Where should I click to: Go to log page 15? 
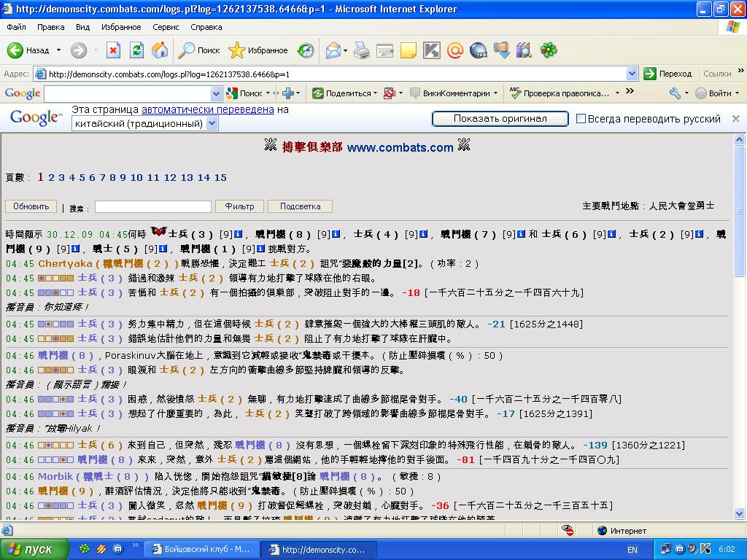coord(220,178)
